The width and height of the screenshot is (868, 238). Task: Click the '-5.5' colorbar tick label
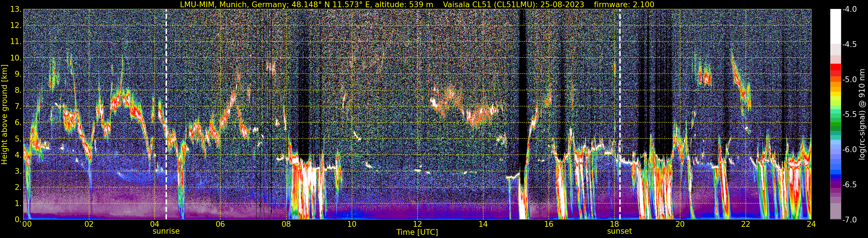(850, 115)
